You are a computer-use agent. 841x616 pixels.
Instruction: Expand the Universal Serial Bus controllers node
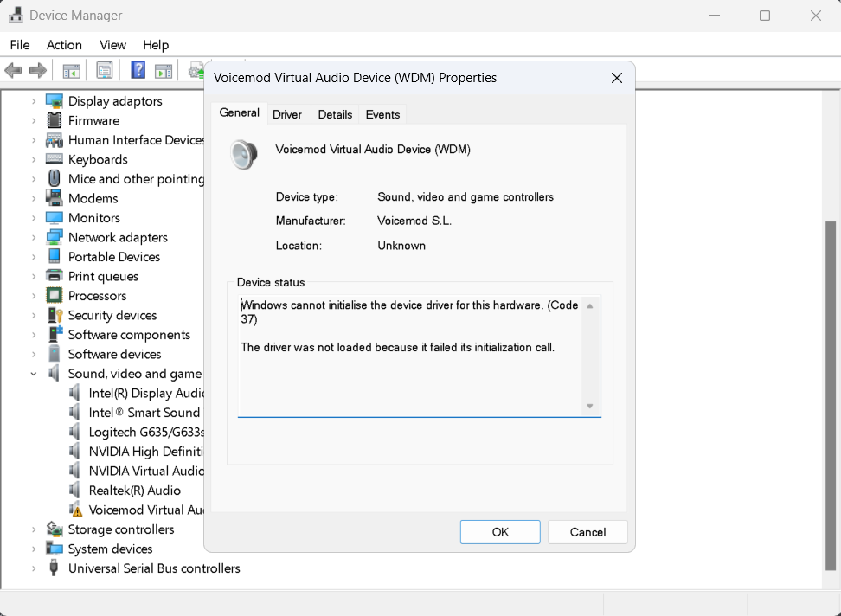[x=34, y=568]
